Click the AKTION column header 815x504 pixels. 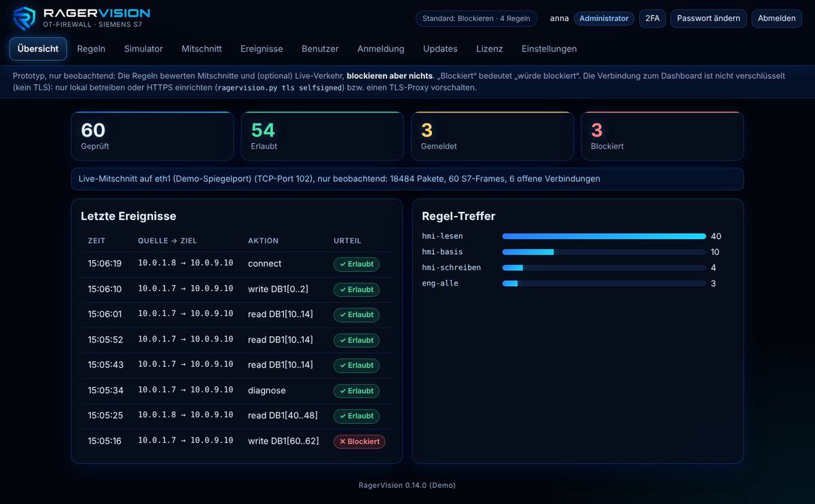pos(264,240)
